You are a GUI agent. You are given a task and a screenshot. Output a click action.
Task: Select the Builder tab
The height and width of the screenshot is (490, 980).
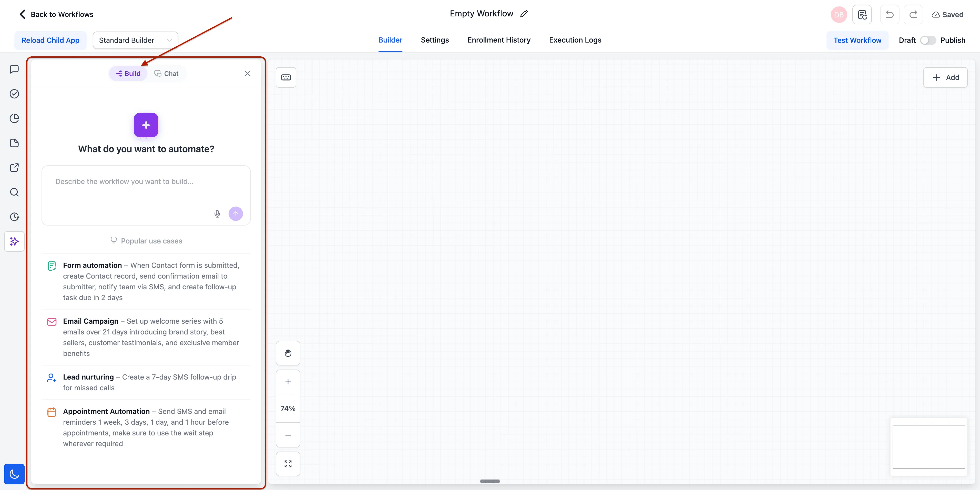pos(390,40)
